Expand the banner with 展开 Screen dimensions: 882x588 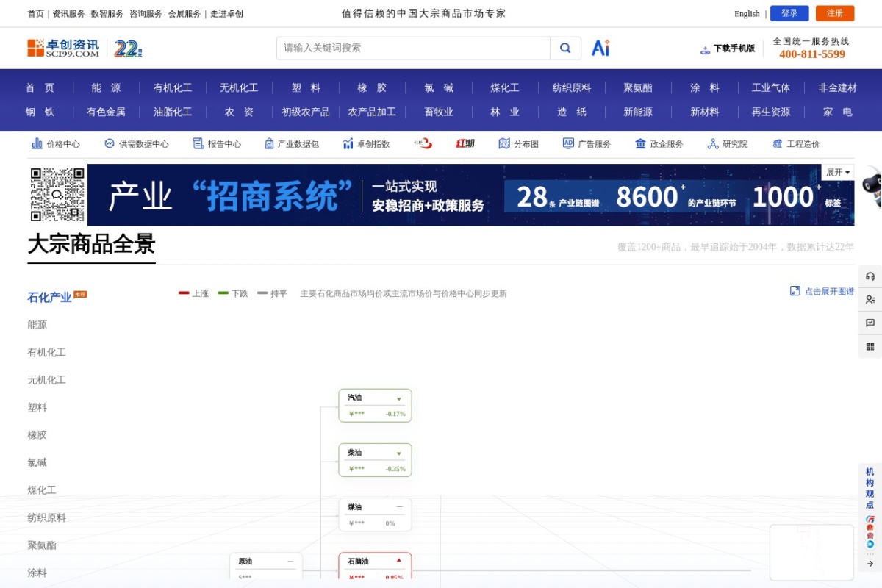pyautogui.click(x=838, y=172)
